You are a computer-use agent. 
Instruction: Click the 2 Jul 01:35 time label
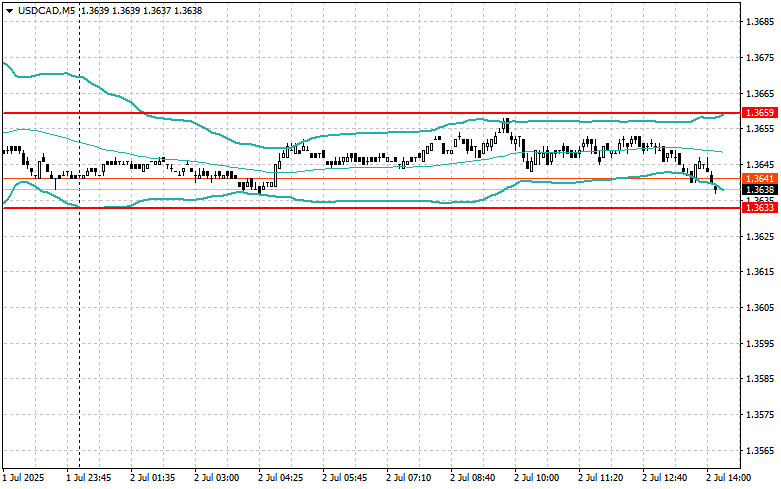tap(152, 478)
